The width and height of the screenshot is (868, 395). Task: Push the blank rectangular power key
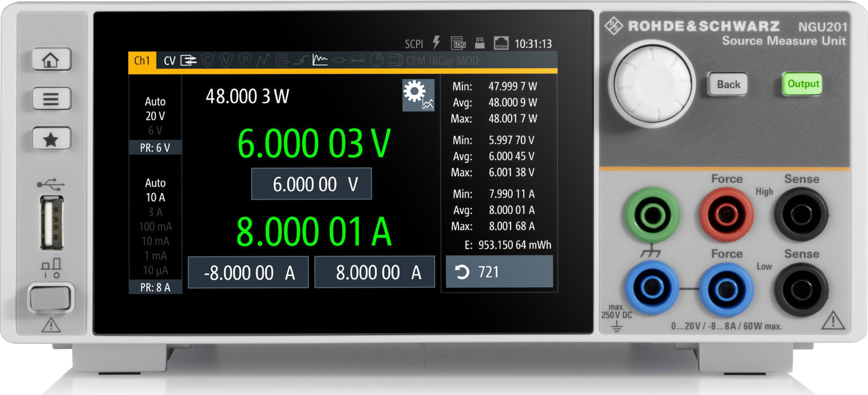pyautogui.click(x=50, y=298)
